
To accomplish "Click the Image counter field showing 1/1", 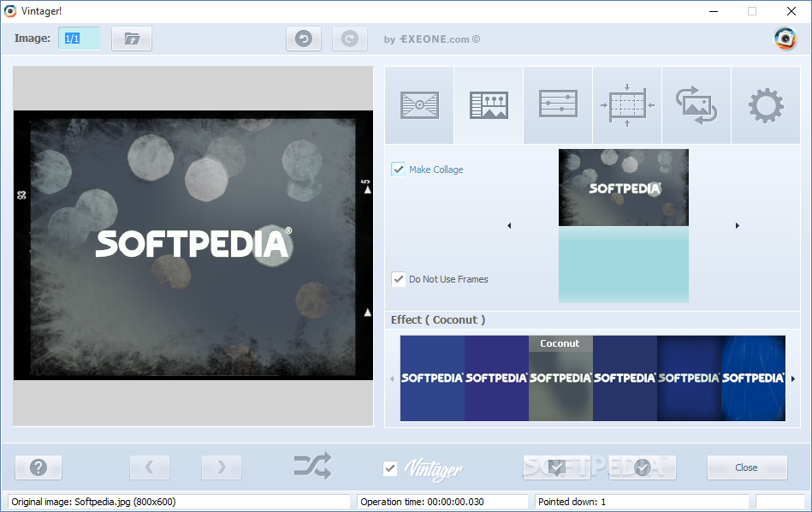I will 80,39.
